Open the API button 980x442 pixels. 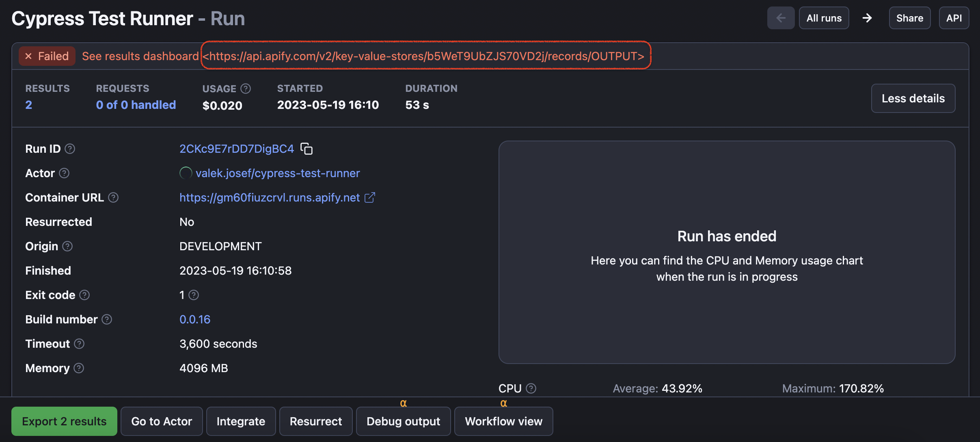(x=954, y=18)
